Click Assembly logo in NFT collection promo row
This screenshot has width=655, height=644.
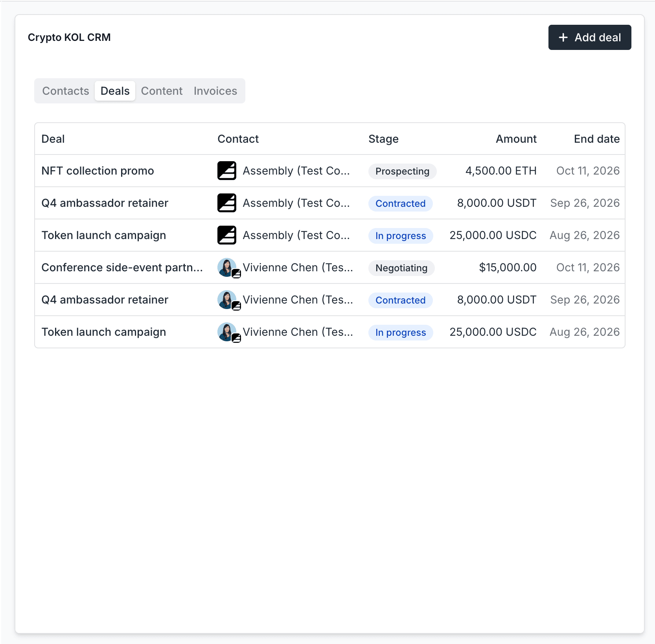pos(227,171)
